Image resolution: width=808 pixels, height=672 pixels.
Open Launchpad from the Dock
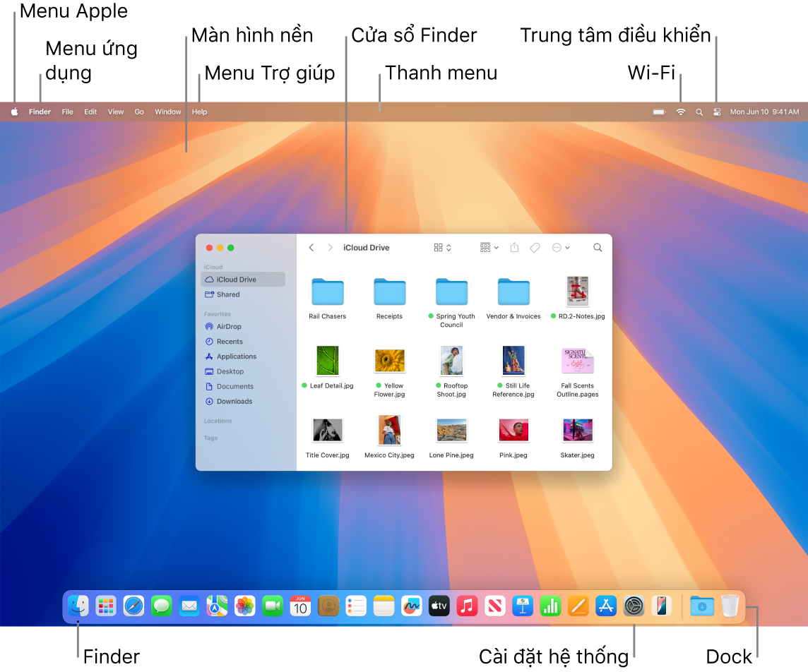106,606
